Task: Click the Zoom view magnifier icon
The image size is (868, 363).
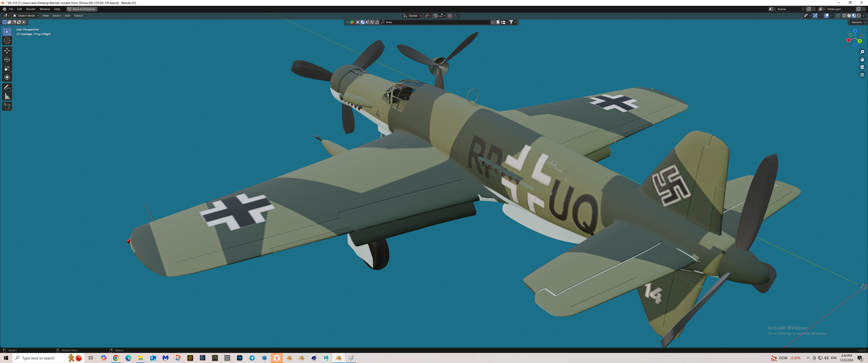Action: point(862,51)
